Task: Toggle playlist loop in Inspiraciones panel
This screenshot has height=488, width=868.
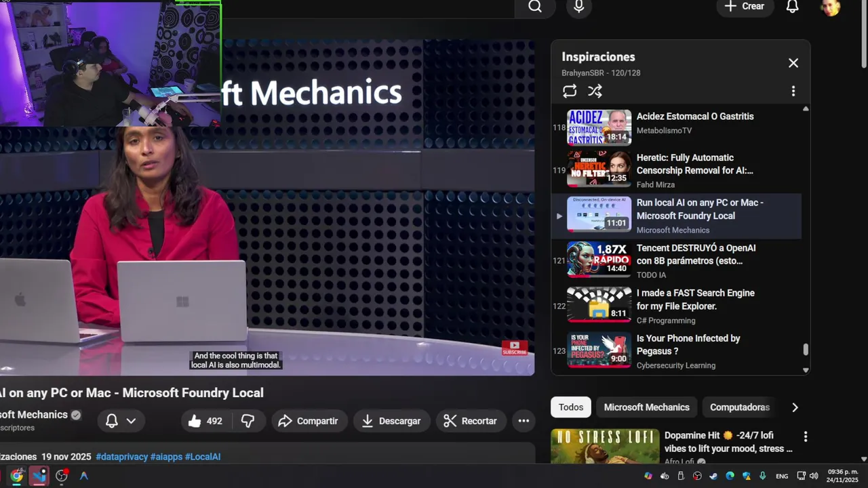Action: 570,91
